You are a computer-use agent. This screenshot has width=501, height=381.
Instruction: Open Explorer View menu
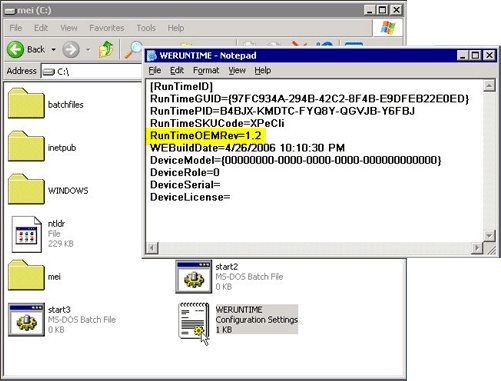[69, 28]
